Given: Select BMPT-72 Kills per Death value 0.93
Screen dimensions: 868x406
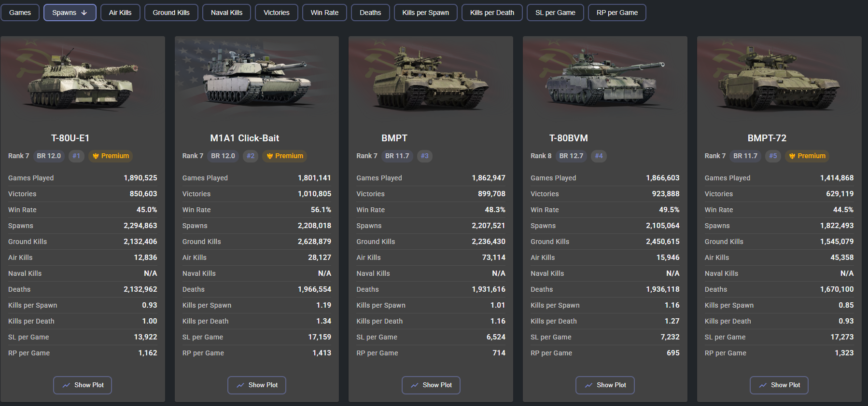Looking at the screenshot, I should pos(846,321).
